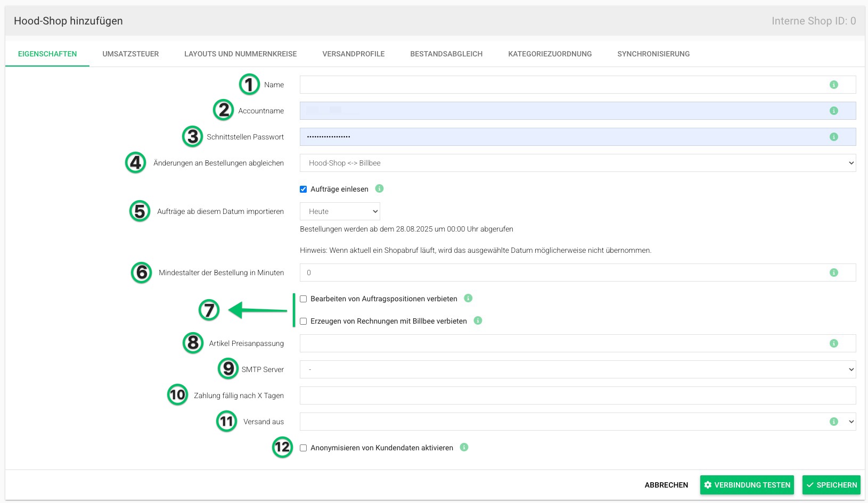Click info icon in Name field
The width and height of the screenshot is (868, 503).
(834, 85)
